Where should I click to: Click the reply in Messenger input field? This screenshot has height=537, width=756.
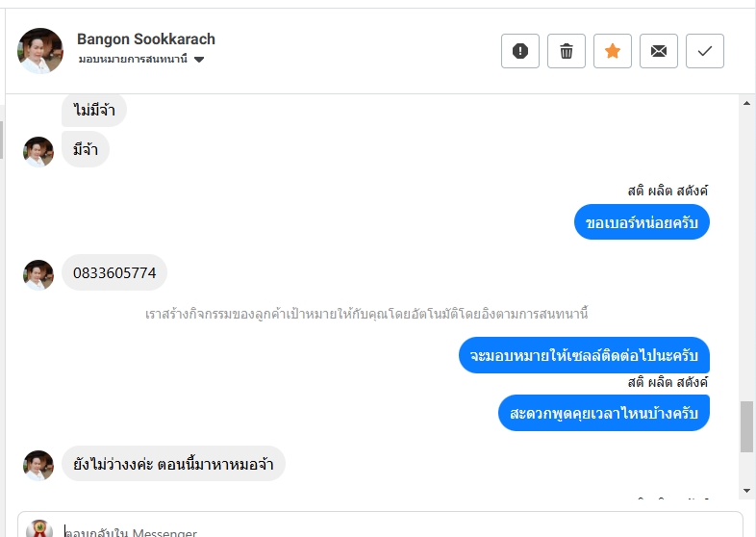coord(385,530)
